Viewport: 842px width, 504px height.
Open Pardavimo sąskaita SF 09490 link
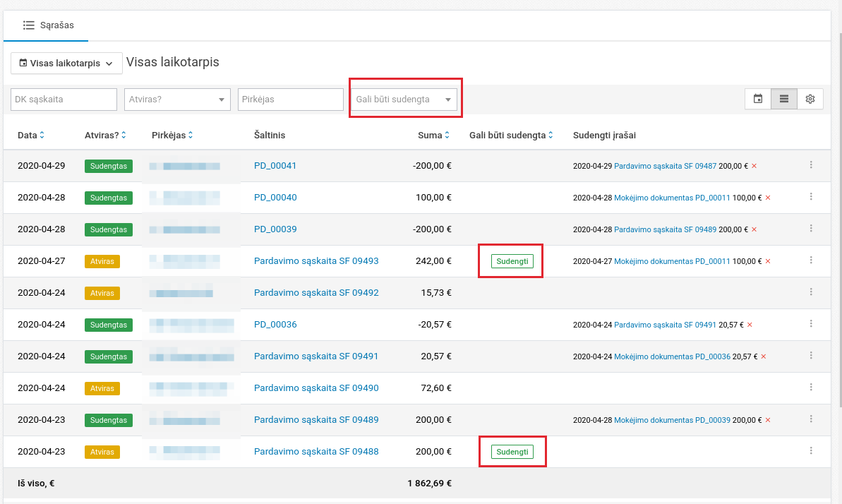[x=316, y=388]
